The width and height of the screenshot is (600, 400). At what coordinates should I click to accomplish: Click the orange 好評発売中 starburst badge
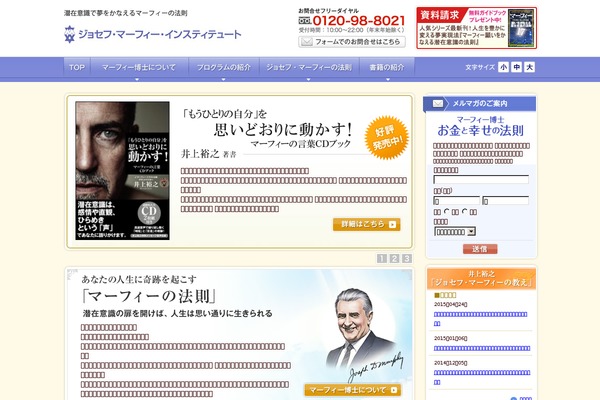(386, 137)
